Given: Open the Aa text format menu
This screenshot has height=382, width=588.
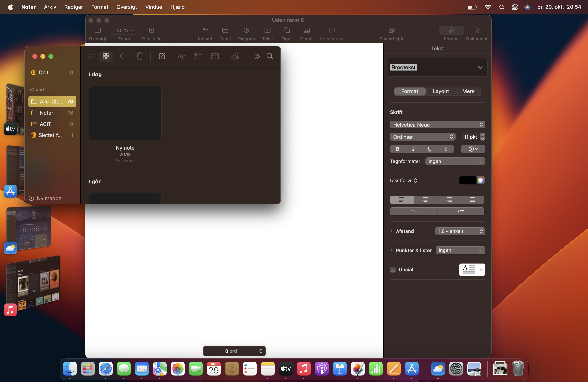Looking at the screenshot, I should tap(181, 56).
